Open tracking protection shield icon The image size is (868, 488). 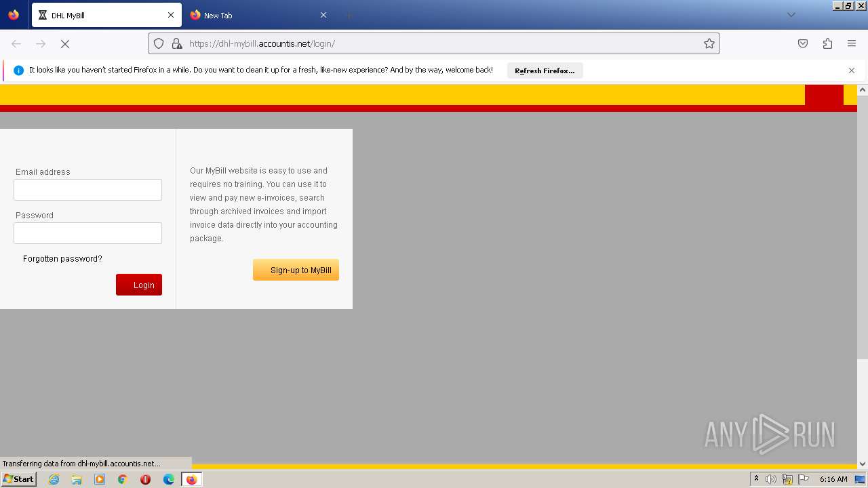[x=159, y=43]
